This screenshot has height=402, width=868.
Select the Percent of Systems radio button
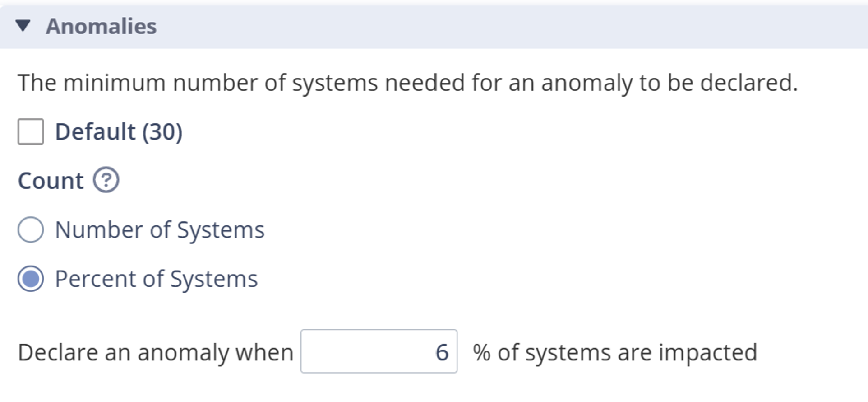(x=31, y=279)
